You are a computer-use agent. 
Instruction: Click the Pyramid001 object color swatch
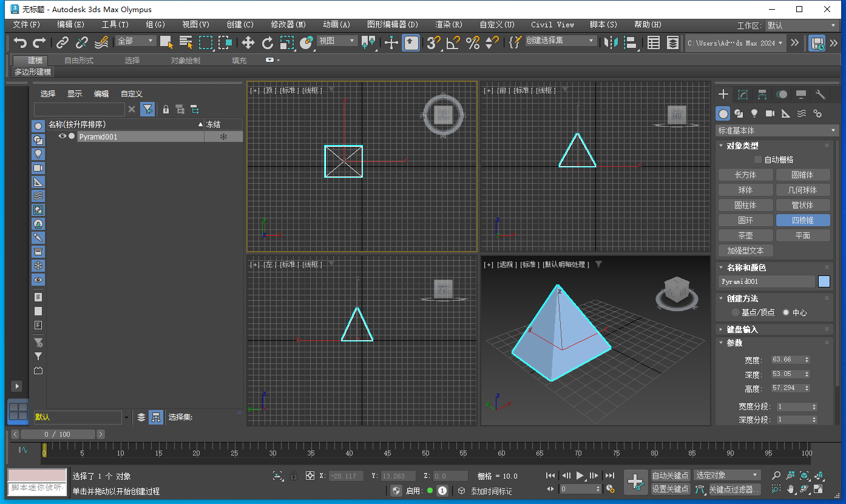pos(824,281)
